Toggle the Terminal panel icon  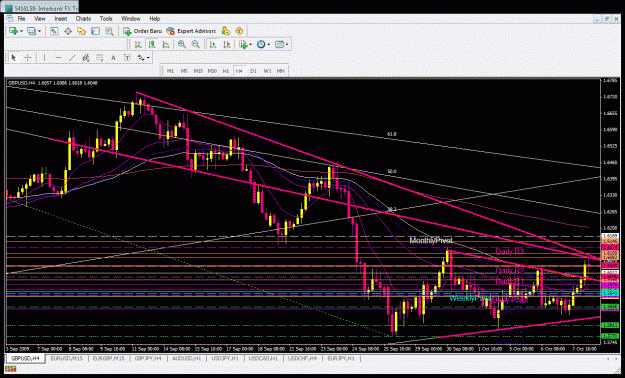point(95,31)
